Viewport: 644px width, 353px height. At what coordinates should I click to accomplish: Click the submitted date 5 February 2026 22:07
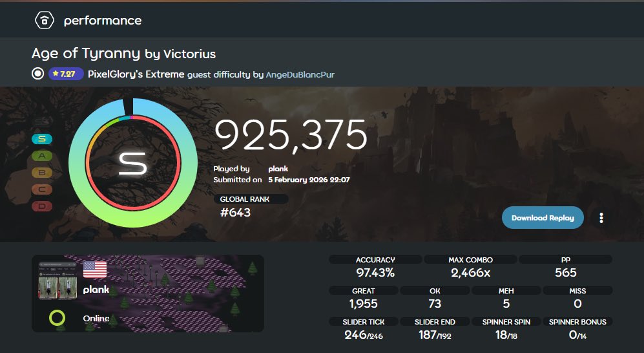pyautogui.click(x=309, y=180)
